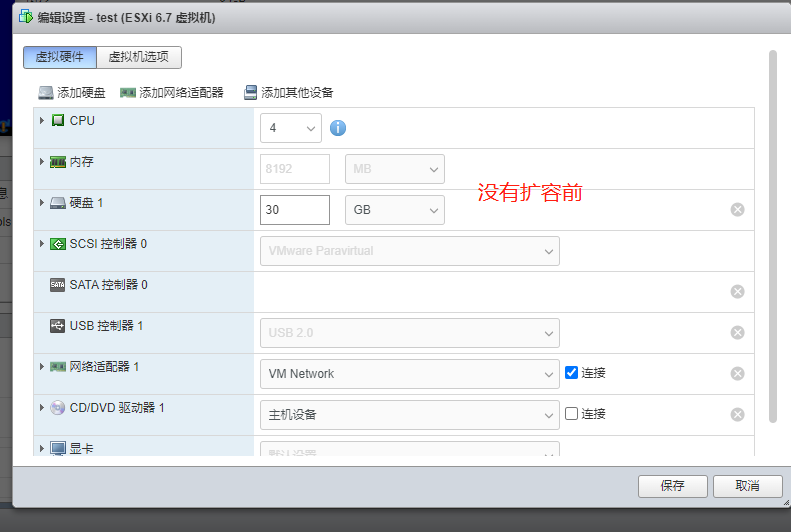
Task: Expand the SCSI 控制器 0 row
Action: (42, 244)
